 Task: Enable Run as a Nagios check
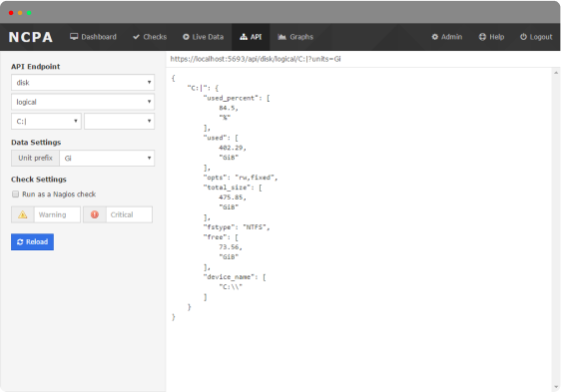coord(15,195)
